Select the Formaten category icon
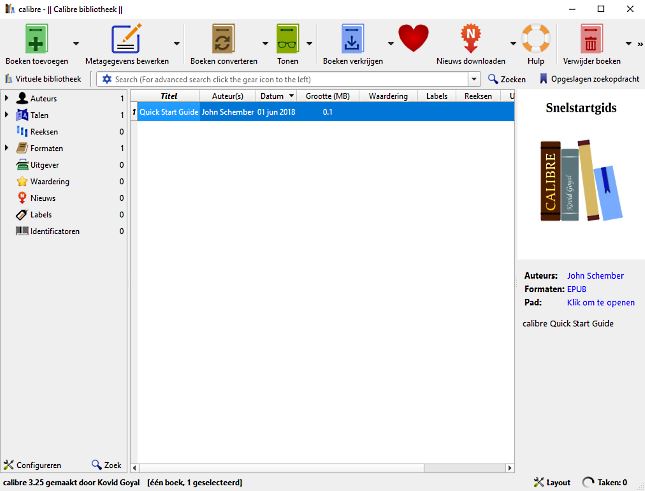645x491 pixels. (22, 148)
